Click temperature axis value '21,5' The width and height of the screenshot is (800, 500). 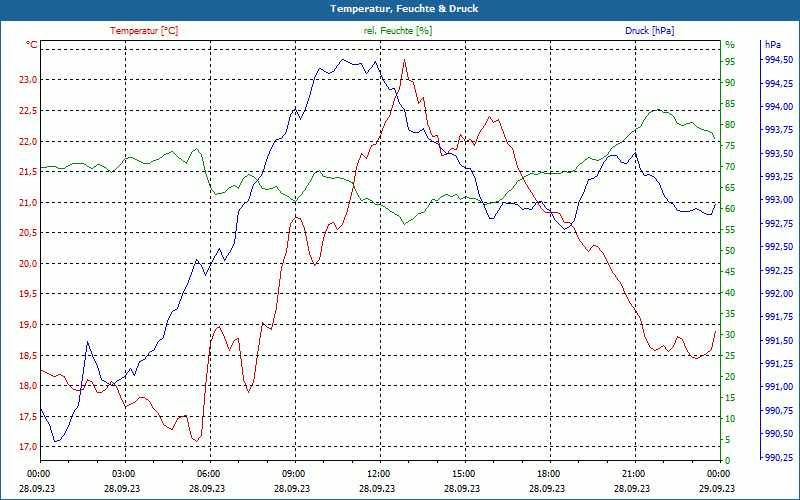pos(28,172)
